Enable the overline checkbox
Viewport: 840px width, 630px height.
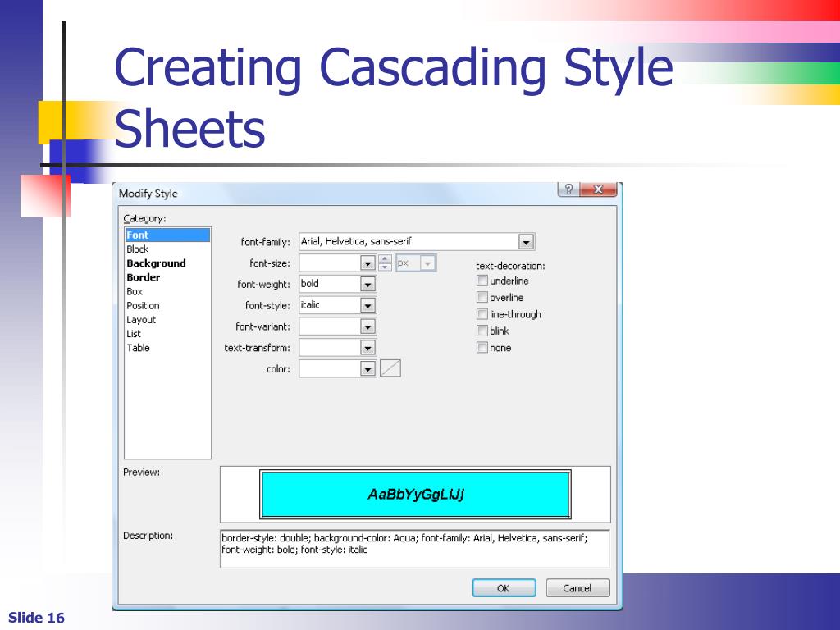(x=482, y=297)
